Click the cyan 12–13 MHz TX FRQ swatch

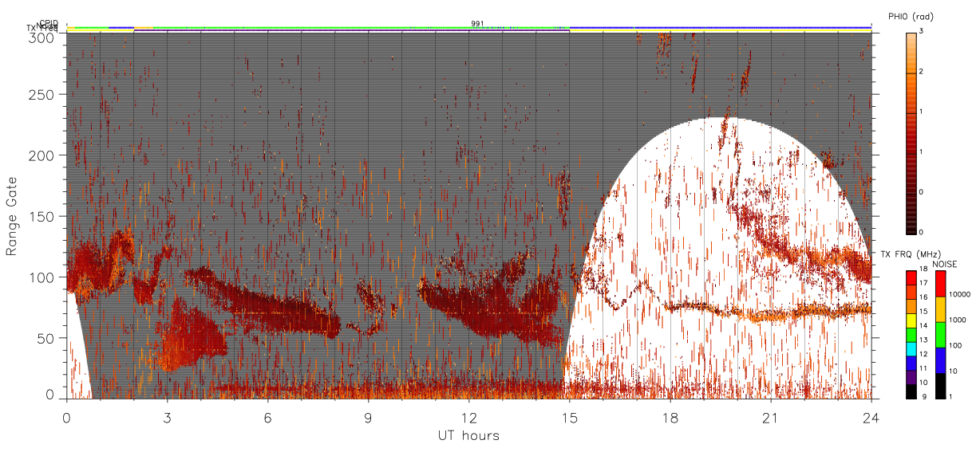click(x=911, y=349)
